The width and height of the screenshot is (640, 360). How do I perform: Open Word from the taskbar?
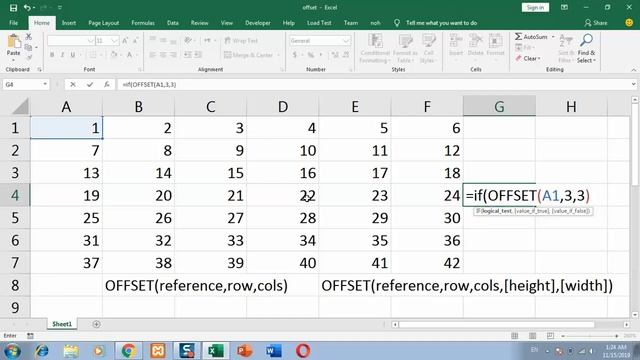[x=273, y=351]
